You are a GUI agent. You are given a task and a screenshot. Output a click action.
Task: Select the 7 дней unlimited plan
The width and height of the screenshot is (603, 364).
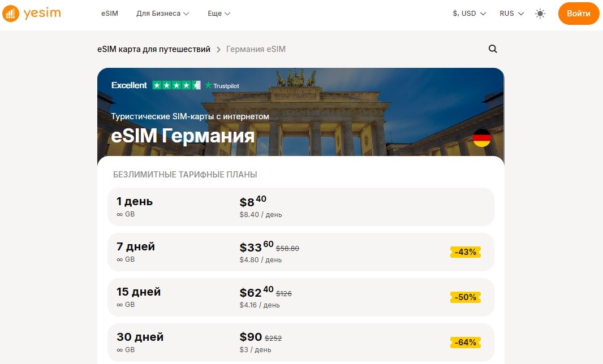click(x=300, y=252)
